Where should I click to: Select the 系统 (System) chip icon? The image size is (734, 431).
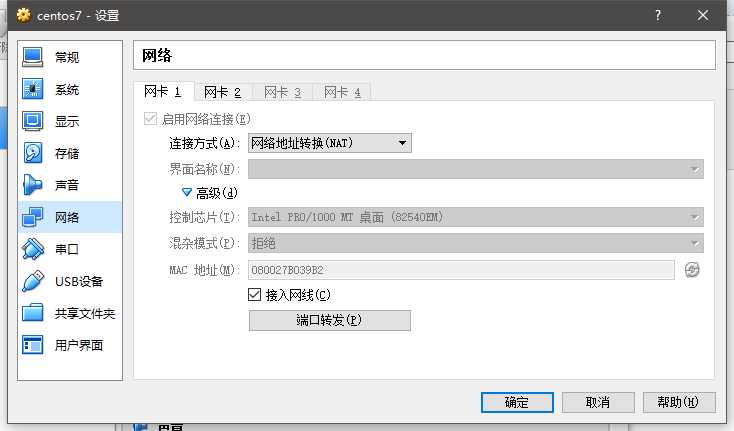(32, 89)
